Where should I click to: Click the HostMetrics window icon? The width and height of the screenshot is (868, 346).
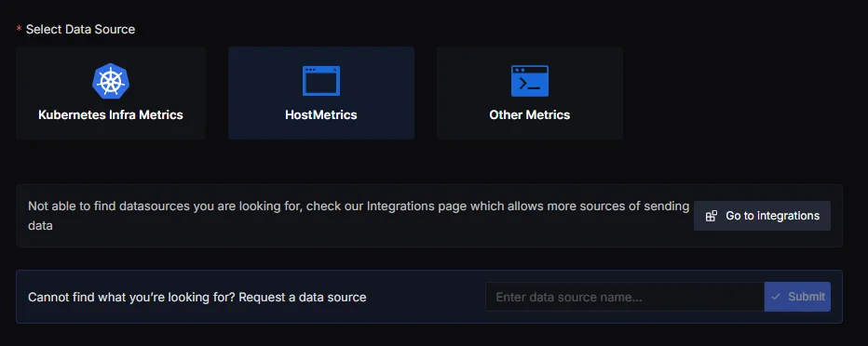coord(321,81)
